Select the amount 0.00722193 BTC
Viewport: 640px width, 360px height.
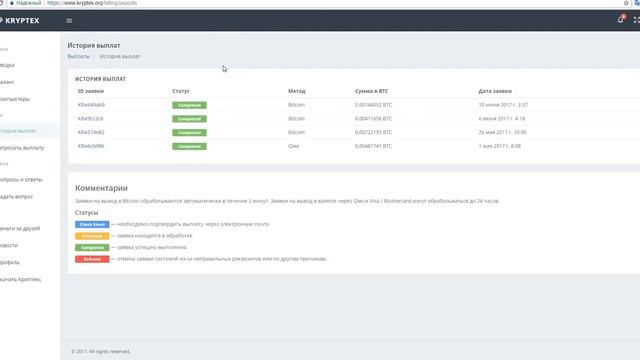pos(373,132)
